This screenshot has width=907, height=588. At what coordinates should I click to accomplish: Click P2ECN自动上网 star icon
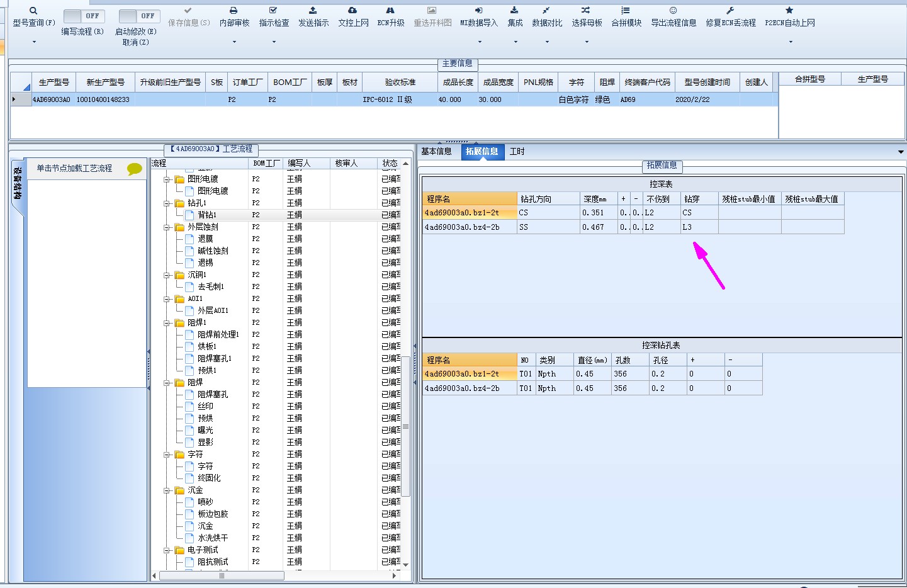(789, 11)
